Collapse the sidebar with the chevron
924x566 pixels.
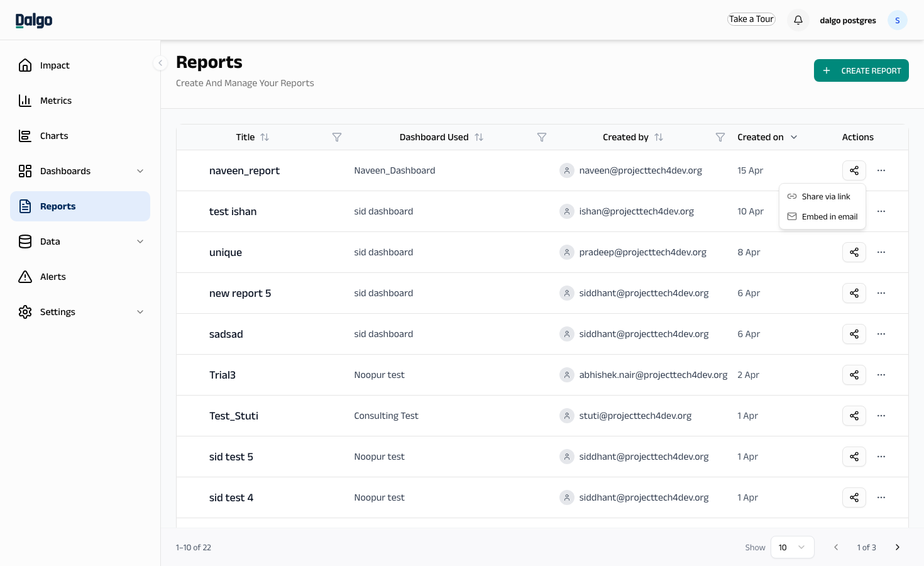coord(160,63)
